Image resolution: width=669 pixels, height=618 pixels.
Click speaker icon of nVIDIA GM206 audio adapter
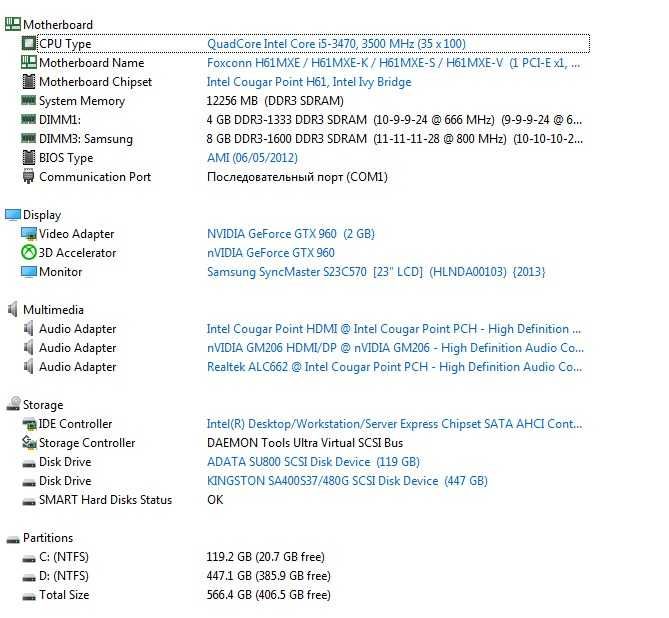click(29, 347)
